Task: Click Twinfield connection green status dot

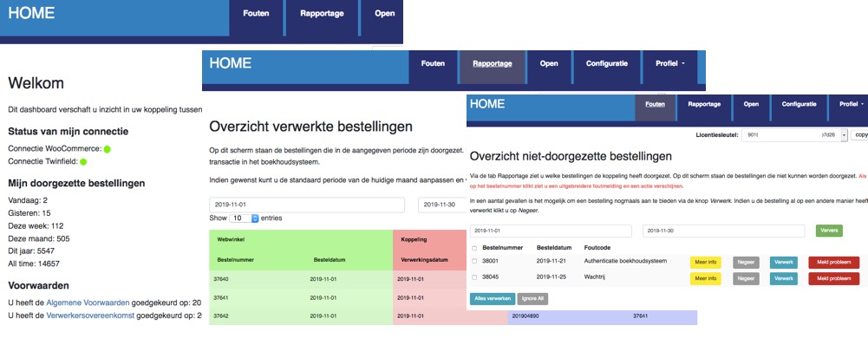Action: (83, 162)
